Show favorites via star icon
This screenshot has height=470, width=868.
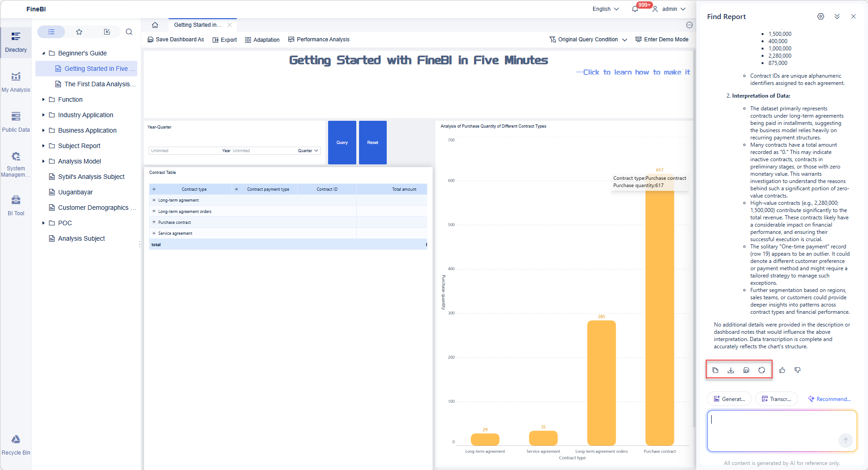(79, 32)
